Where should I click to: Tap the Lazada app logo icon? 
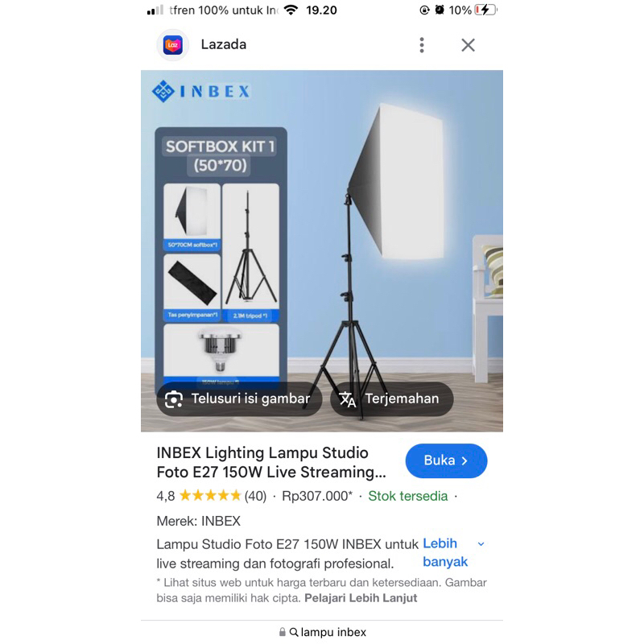pyautogui.click(x=173, y=45)
